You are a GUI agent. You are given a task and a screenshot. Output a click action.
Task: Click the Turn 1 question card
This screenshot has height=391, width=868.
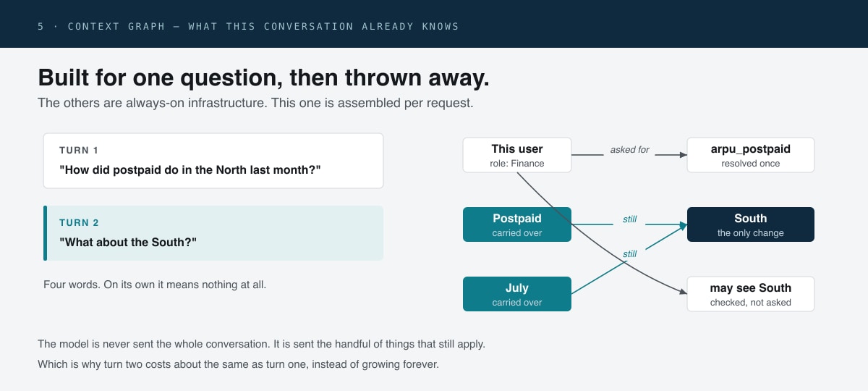(x=213, y=161)
